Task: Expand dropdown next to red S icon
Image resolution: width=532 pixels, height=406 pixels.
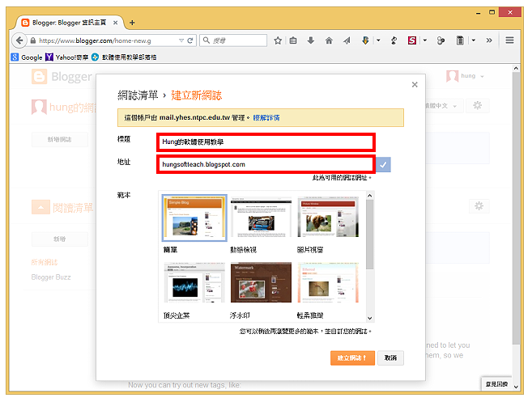Action: 425,40
